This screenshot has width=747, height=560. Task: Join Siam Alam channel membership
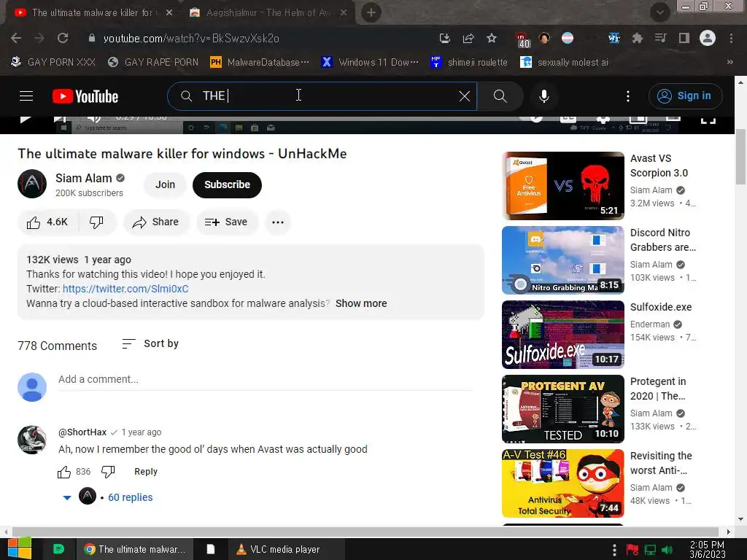point(166,184)
